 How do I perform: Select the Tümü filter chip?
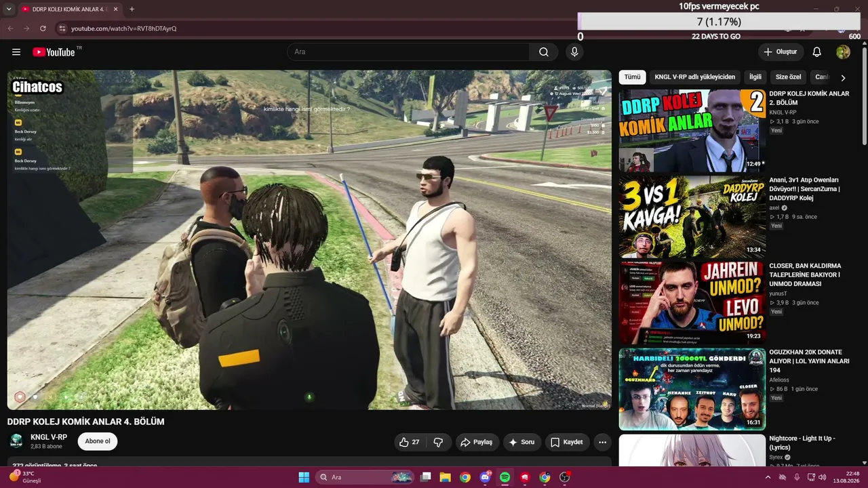click(632, 77)
